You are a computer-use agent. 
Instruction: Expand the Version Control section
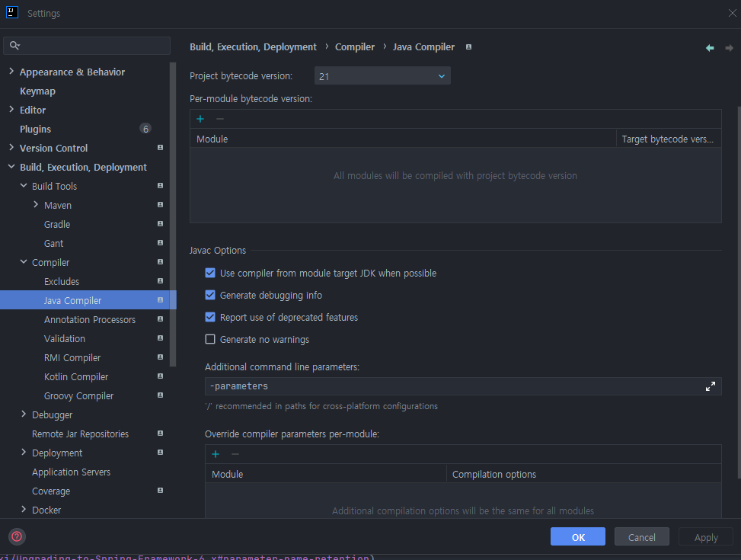click(x=11, y=148)
